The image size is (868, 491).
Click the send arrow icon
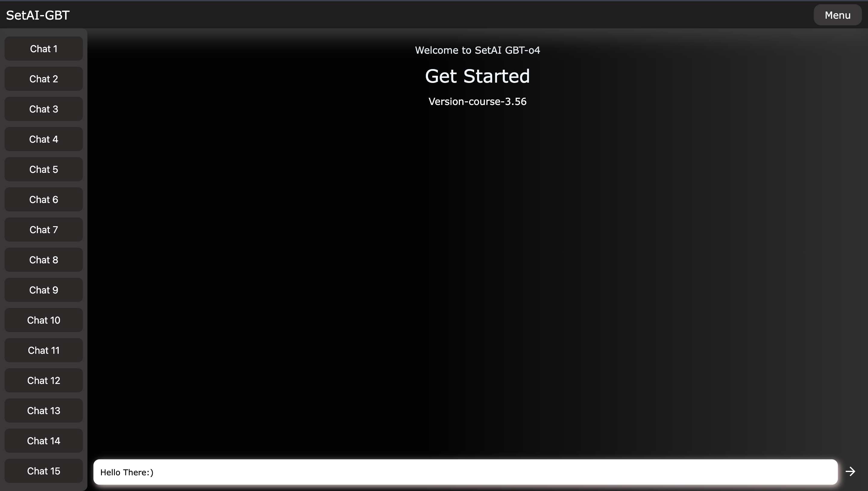point(850,471)
